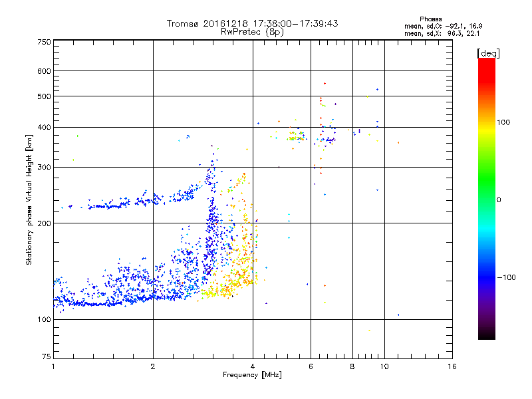Image resolution: width=532 pixels, height=399 pixels.
Task: Click the frequency axis tick label '8'
Action: coord(352,366)
